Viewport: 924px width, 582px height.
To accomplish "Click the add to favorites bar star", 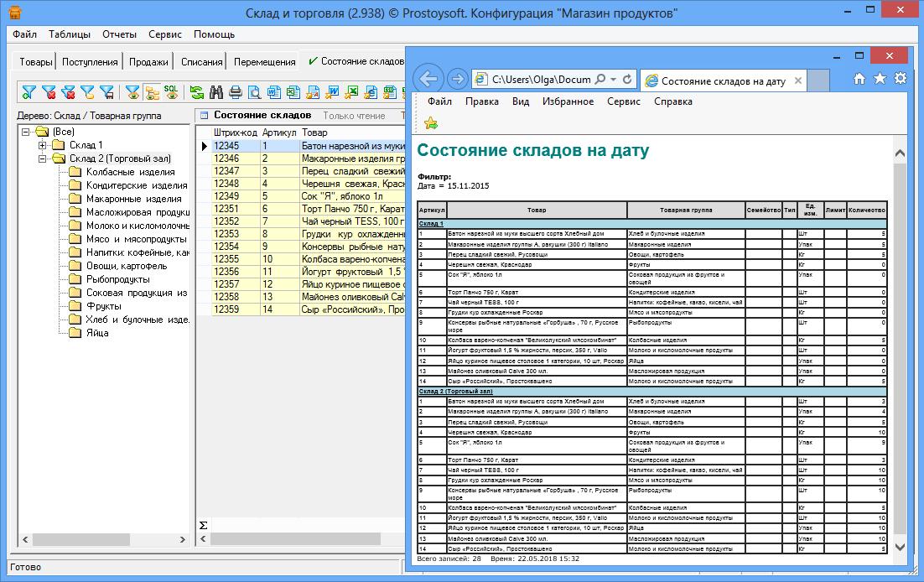I will (x=431, y=123).
